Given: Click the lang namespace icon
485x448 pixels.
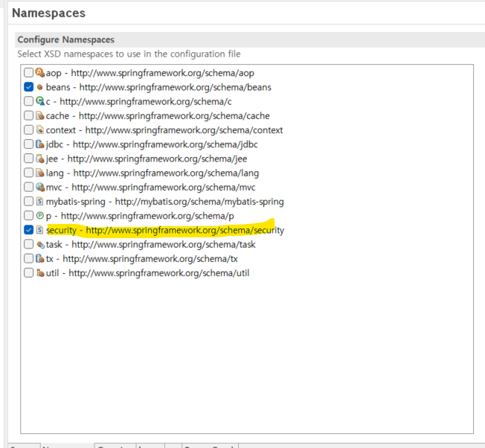Looking at the screenshot, I should click(x=40, y=173).
